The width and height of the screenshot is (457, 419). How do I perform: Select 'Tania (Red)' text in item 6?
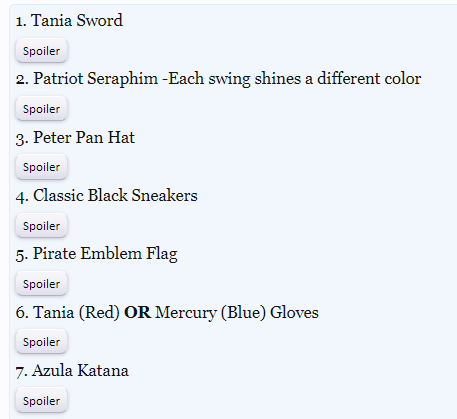pyautogui.click(x=76, y=313)
